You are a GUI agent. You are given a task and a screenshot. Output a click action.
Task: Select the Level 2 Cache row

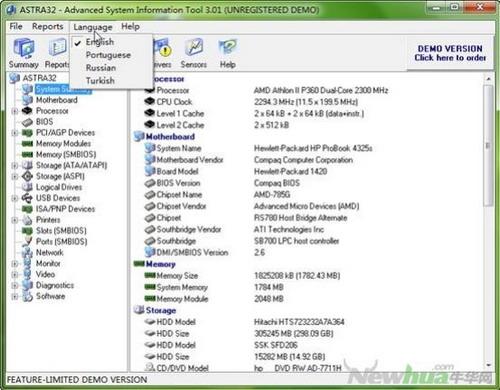point(217,125)
